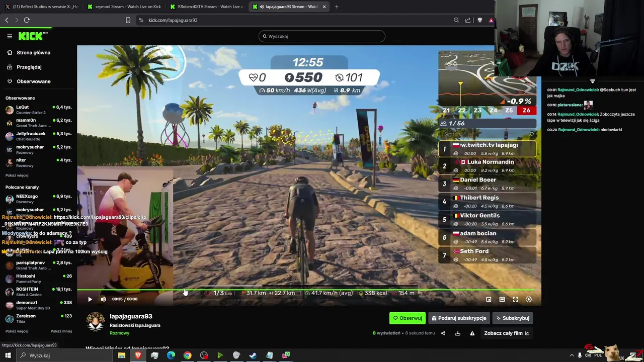Open Obserwowane in the sidebar
Viewport: 644px width, 362px height.
click(x=33, y=81)
